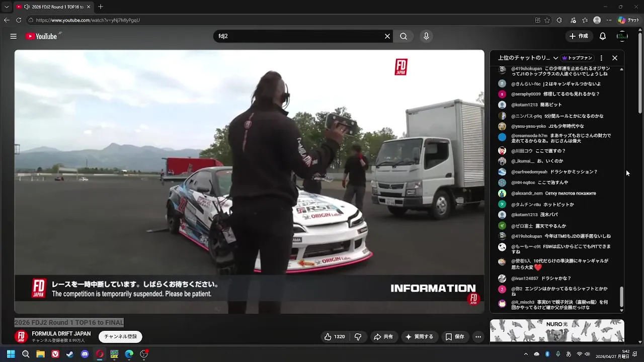The width and height of the screenshot is (644, 362).
Task: Click @carfreedomyeah chat username
Action: (529, 172)
